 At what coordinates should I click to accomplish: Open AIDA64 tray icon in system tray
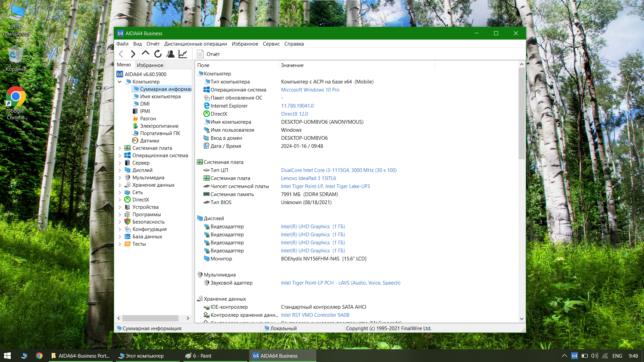click(x=574, y=356)
